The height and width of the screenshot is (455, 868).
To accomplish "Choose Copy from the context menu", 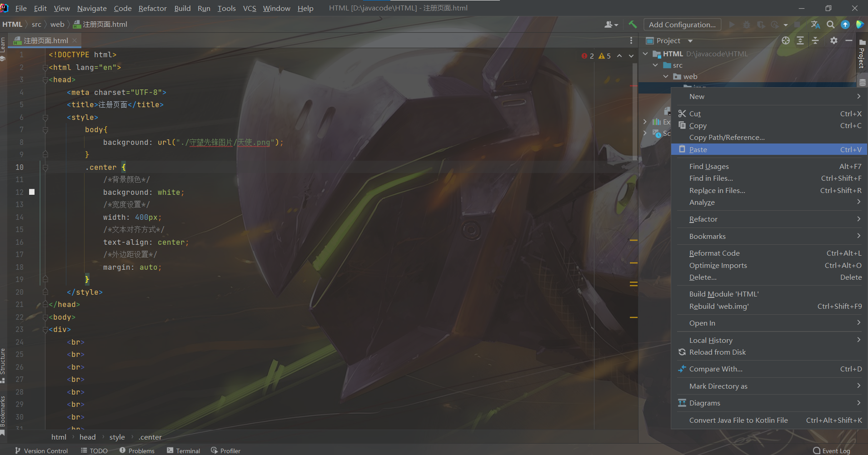I will (769, 126).
